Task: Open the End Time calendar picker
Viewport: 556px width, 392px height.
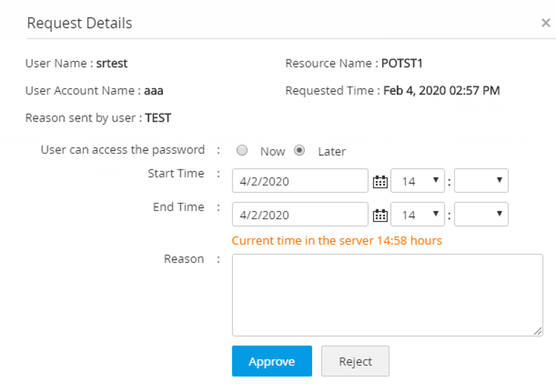Action: (x=380, y=215)
